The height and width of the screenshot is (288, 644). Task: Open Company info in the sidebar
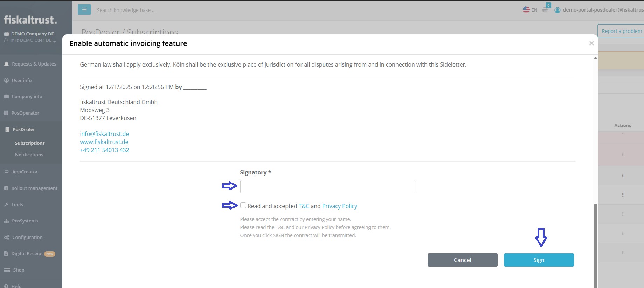click(27, 97)
